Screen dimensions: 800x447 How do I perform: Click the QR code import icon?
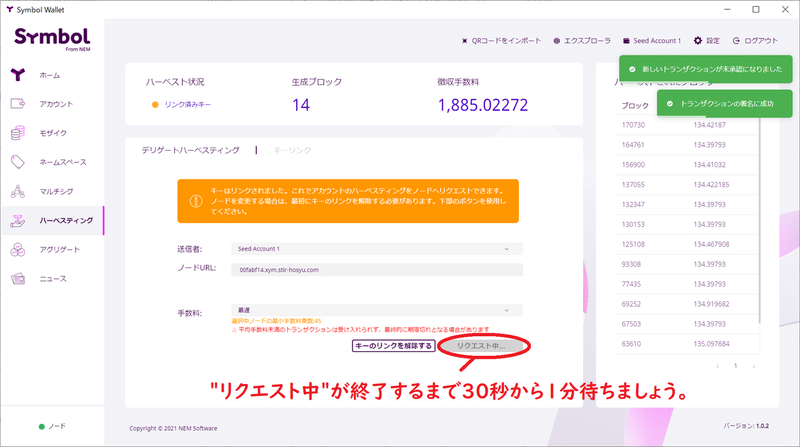(464, 41)
